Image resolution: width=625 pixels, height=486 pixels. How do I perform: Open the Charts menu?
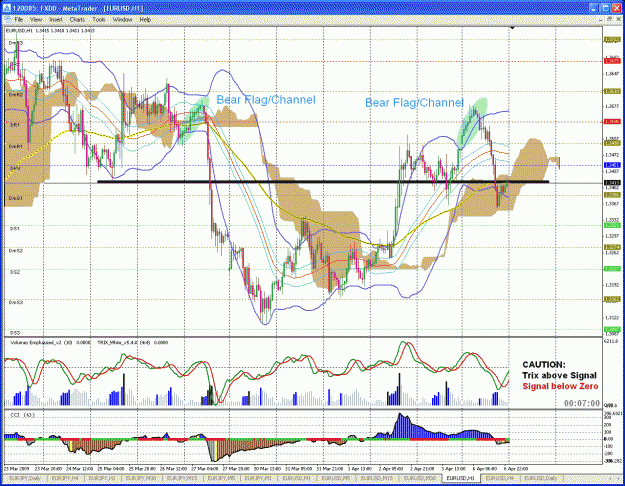point(77,19)
